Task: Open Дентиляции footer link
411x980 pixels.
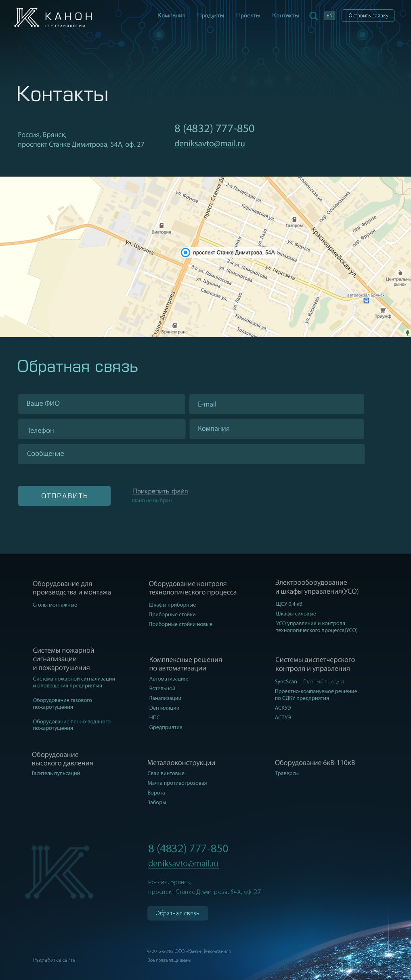Action: [x=164, y=708]
